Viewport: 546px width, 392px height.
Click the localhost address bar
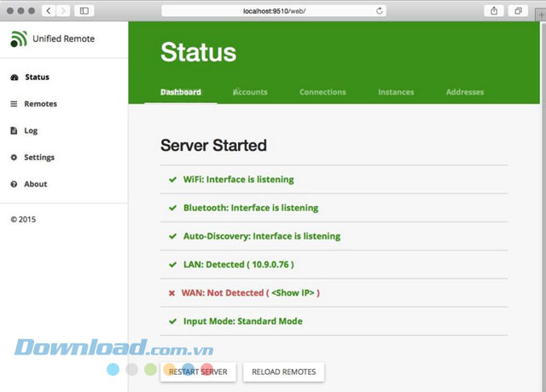pos(273,11)
